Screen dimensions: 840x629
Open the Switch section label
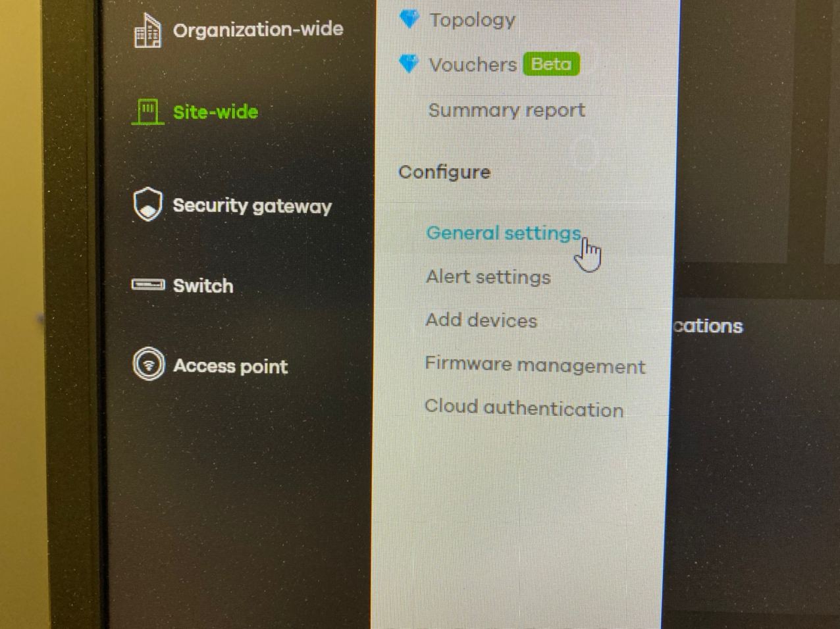click(x=203, y=286)
